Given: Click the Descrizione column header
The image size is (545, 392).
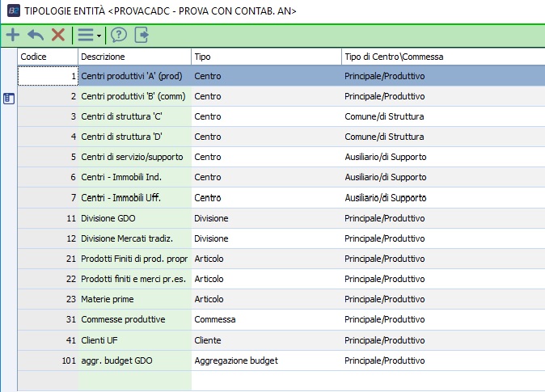Looking at the screenshot, I should point(134,57).
